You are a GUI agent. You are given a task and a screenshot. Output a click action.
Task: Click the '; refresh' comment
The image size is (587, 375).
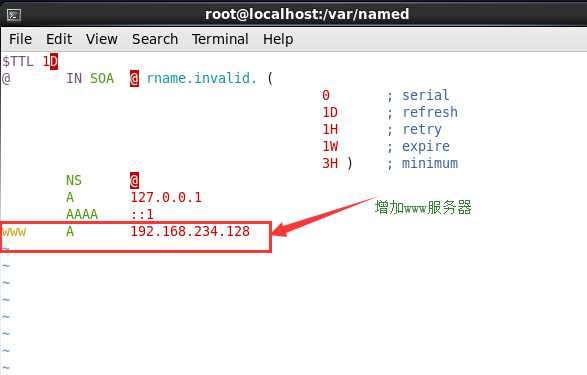(422, 112)
